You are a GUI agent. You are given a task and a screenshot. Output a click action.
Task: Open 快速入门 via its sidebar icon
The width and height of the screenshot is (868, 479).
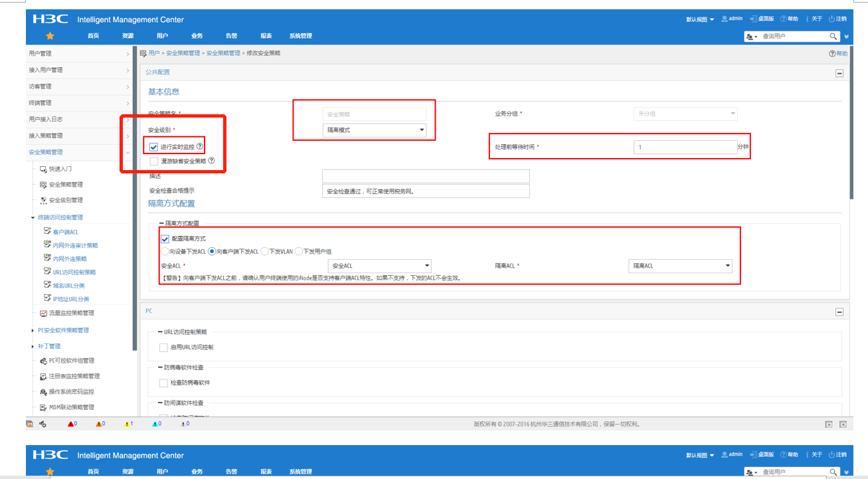(x=43, y=169)
